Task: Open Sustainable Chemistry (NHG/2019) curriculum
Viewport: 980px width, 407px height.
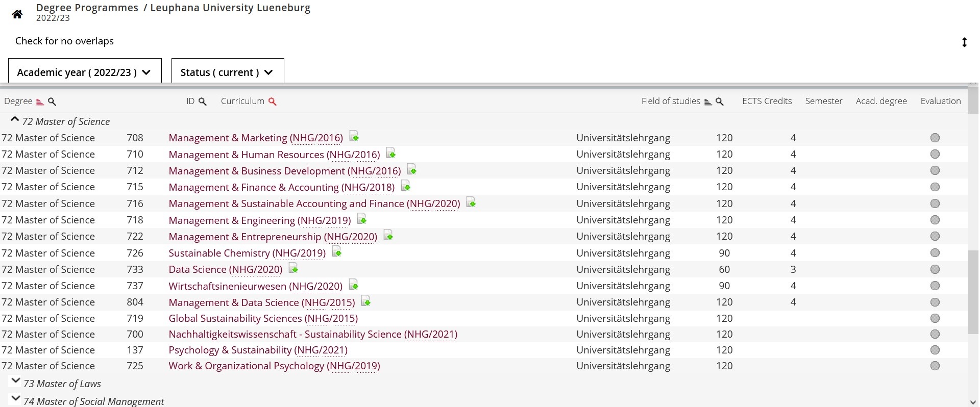Action: pyautogui.click(x=247, y=253)
